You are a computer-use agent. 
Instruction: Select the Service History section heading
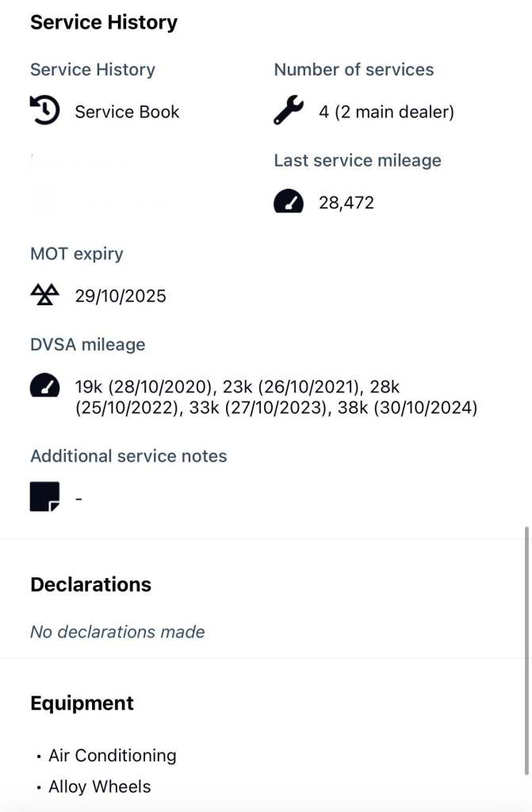pyautogui.click(x=104, y=22)
